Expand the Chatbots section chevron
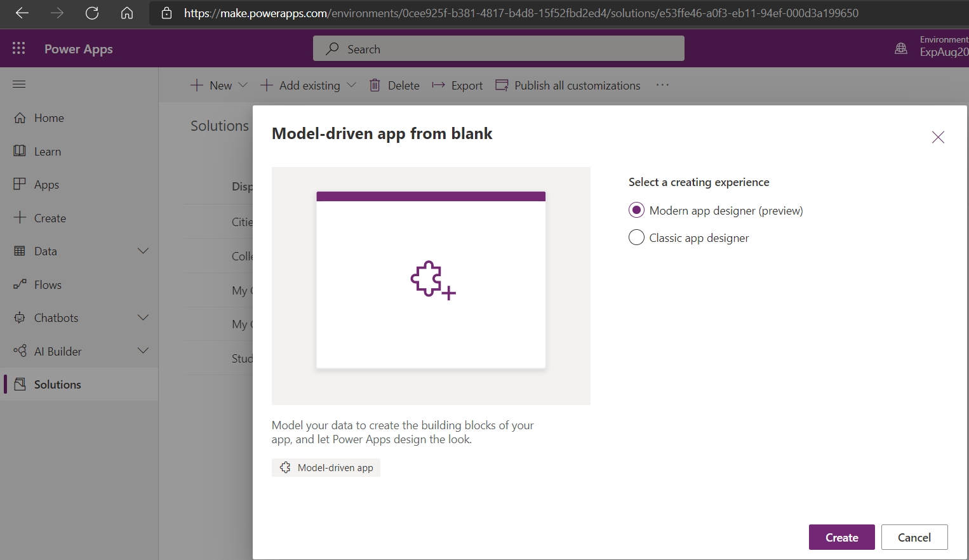The image size is (969, 560). tap(143, 317)
